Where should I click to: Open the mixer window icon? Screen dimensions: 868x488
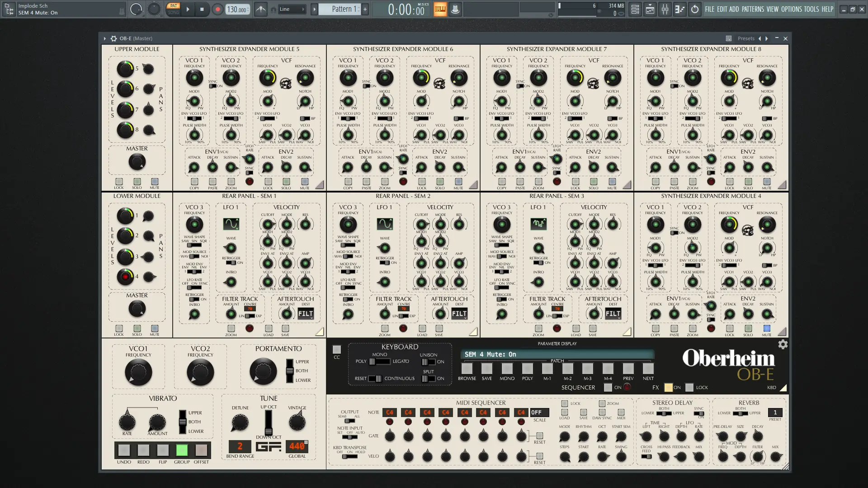pyautogui.click(x=665, y=9)
